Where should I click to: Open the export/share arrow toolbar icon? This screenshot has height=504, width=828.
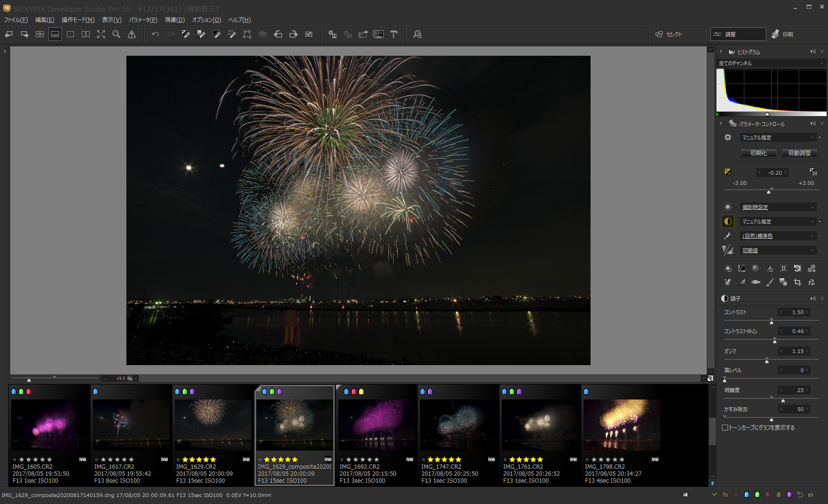pyautogui.click(x=363, y=34)
